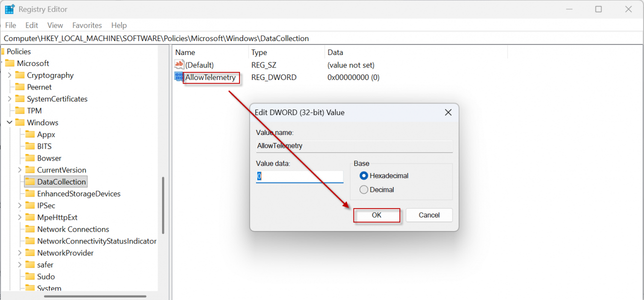
Task: Close the Edit DWORD dialog with X
Action: 448,112
